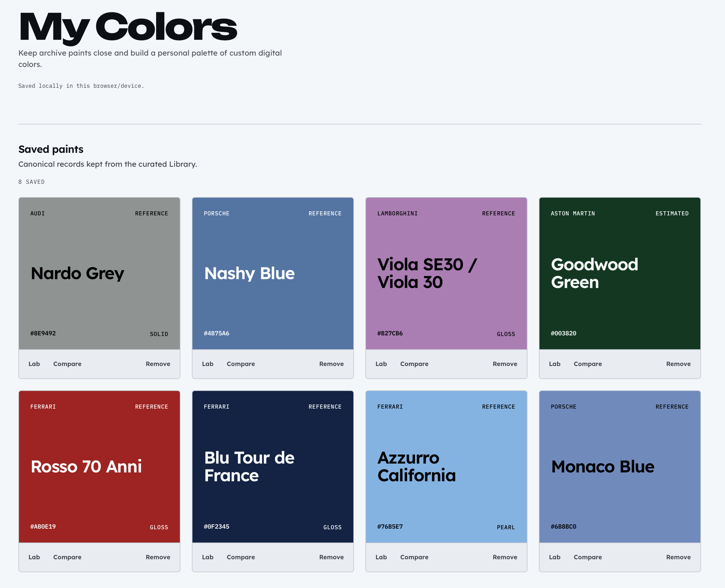Select the Azzurro California color swatch
The image size is (725, 588).
[x=446, y=467]
